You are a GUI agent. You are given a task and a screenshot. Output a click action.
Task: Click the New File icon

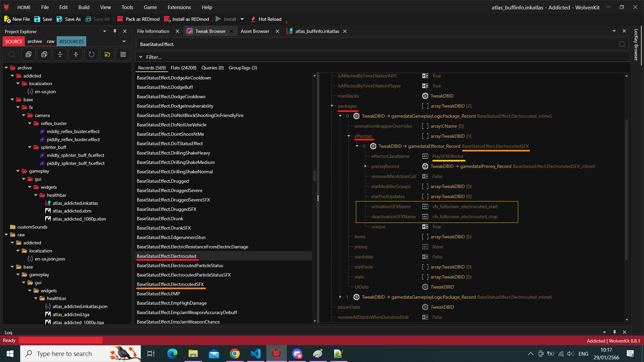7,19
